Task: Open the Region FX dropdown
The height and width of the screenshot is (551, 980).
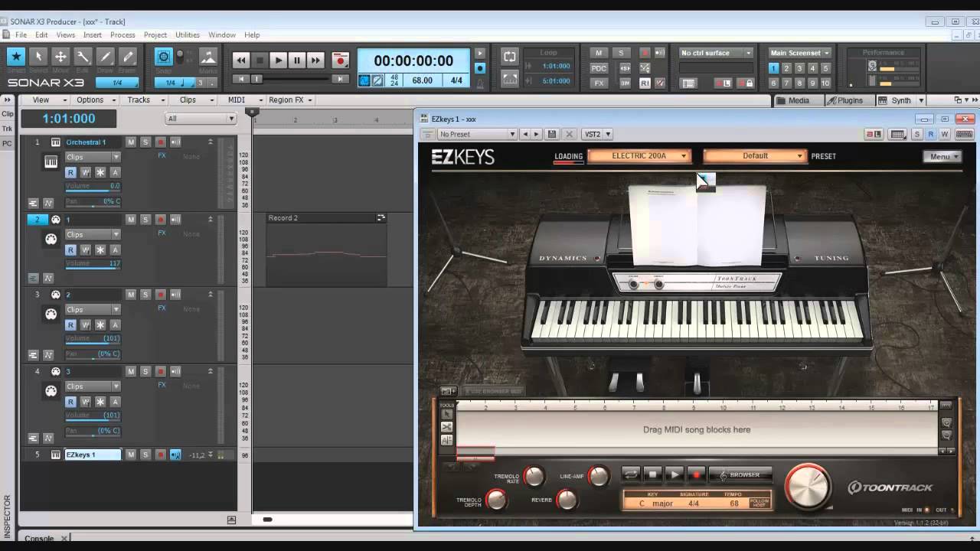Action: [291, 99]
